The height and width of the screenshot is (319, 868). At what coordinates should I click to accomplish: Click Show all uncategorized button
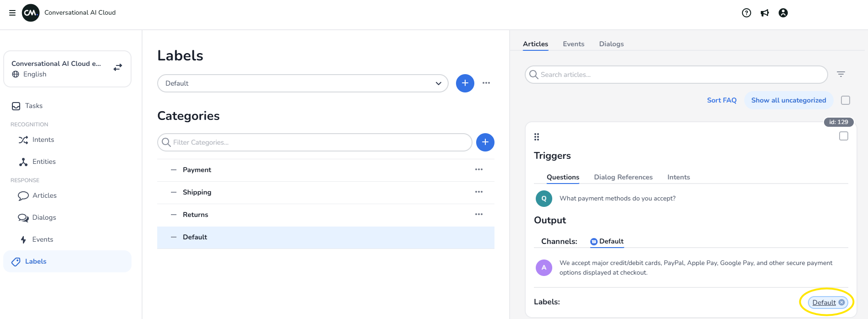click(788, 100)
